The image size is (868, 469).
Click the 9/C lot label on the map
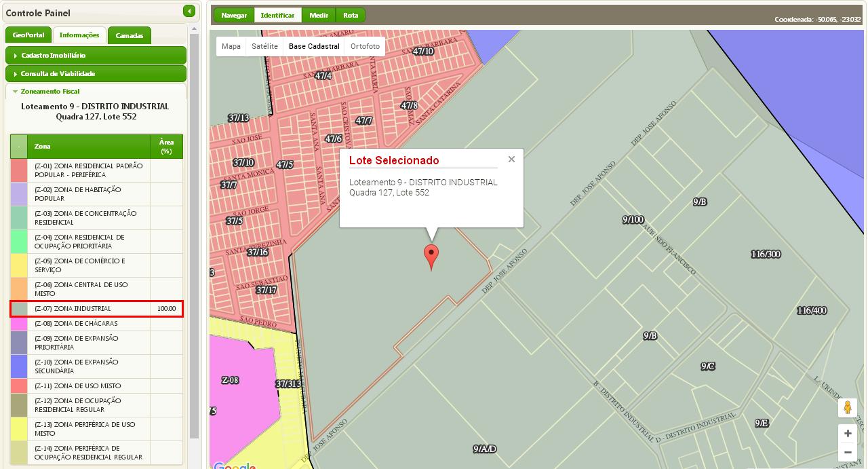tap(708, 366)
